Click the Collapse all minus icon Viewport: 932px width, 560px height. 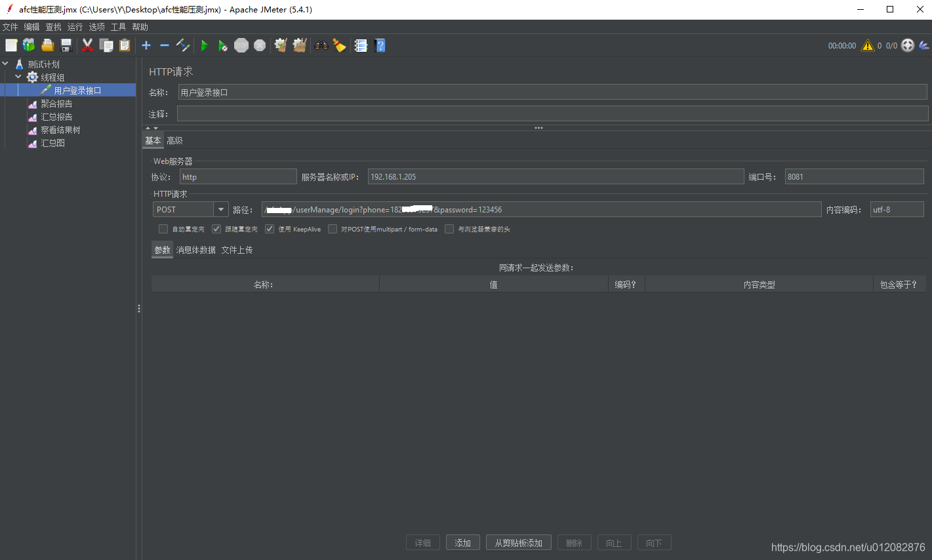pos(165,45)
